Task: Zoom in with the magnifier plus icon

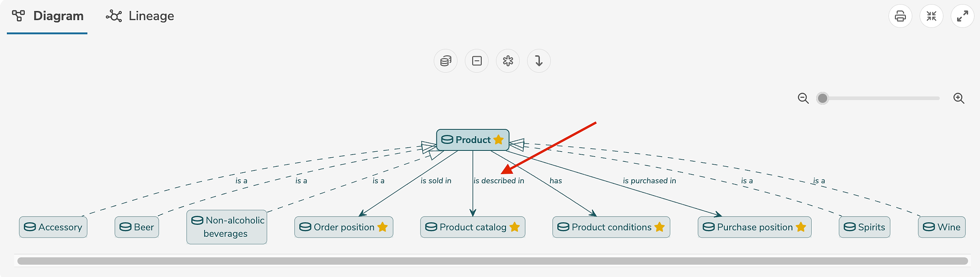Action: tap(958, 98)
